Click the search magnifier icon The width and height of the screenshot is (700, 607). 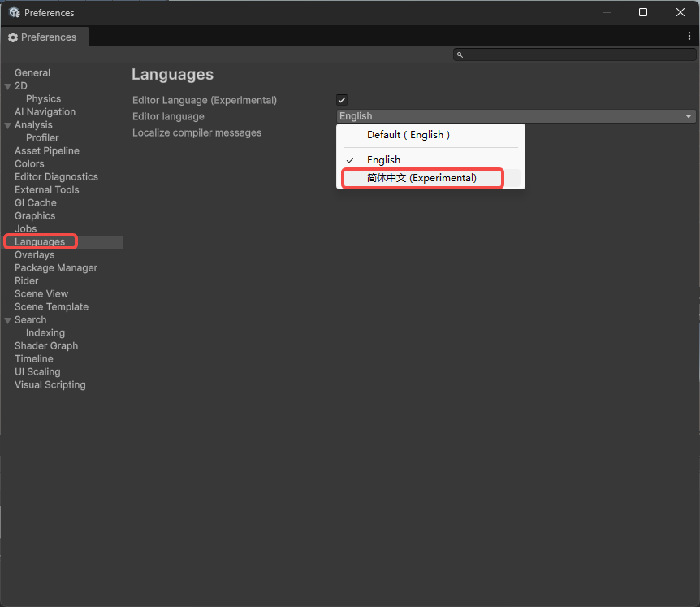[x=460, y=55]
